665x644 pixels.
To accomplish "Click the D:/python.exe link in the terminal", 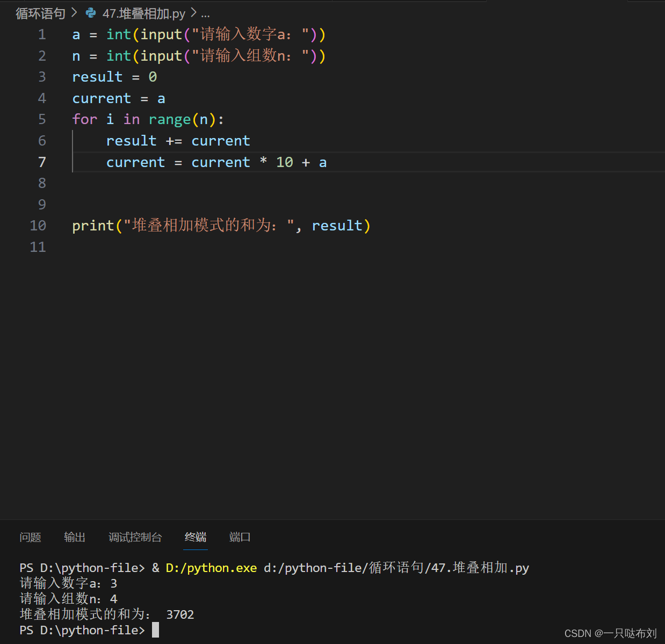I will click(211, 568).
